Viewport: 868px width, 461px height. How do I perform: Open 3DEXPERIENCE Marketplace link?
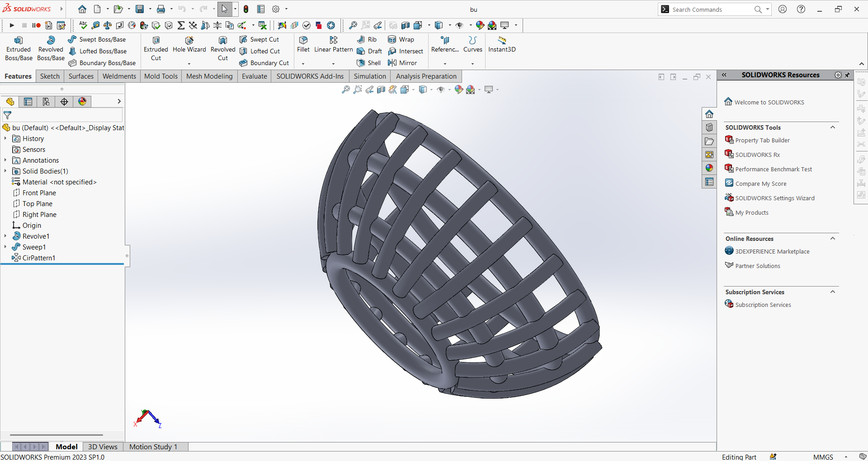point(772,251)
